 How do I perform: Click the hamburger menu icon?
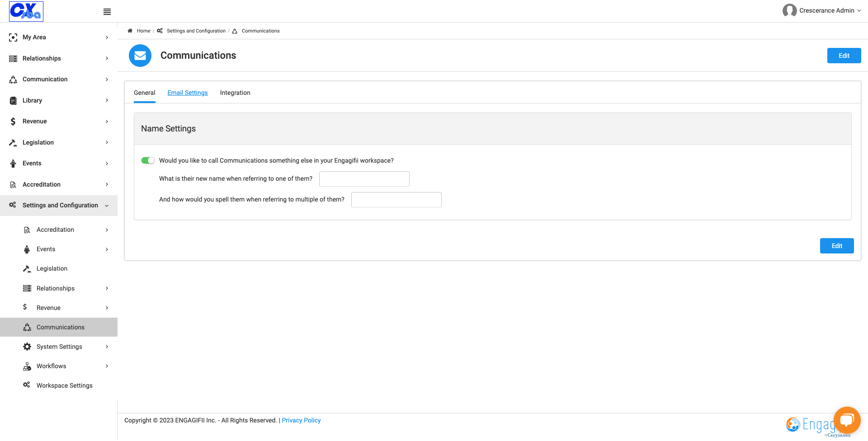[107, 12]
